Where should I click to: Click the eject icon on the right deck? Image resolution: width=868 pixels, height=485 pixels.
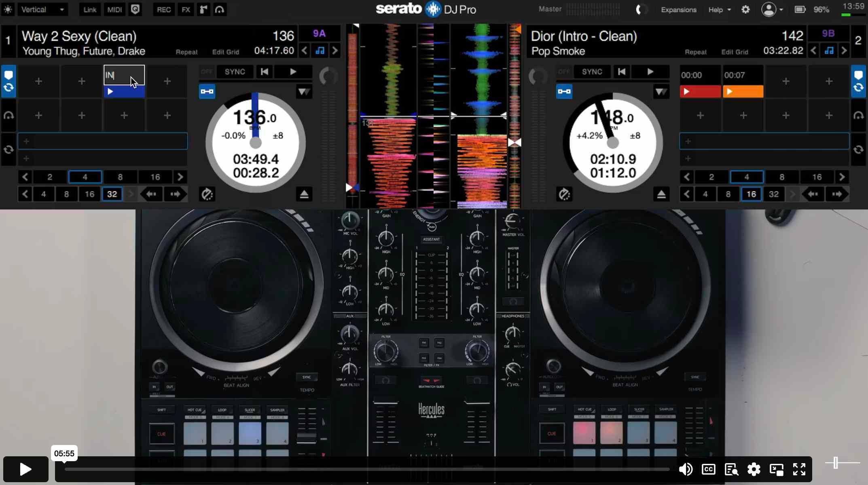[x=661, y=194]
